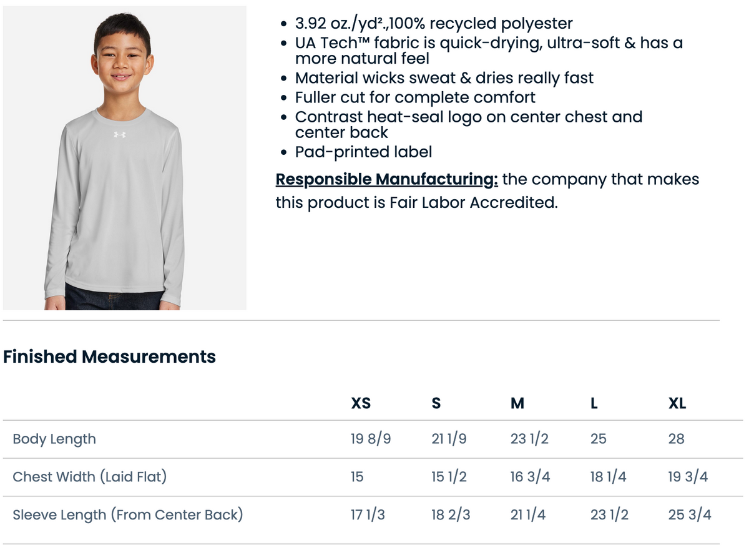Viewport: 749px width, 560px height.
Task: Select the XL size column header
Action: 677,403
